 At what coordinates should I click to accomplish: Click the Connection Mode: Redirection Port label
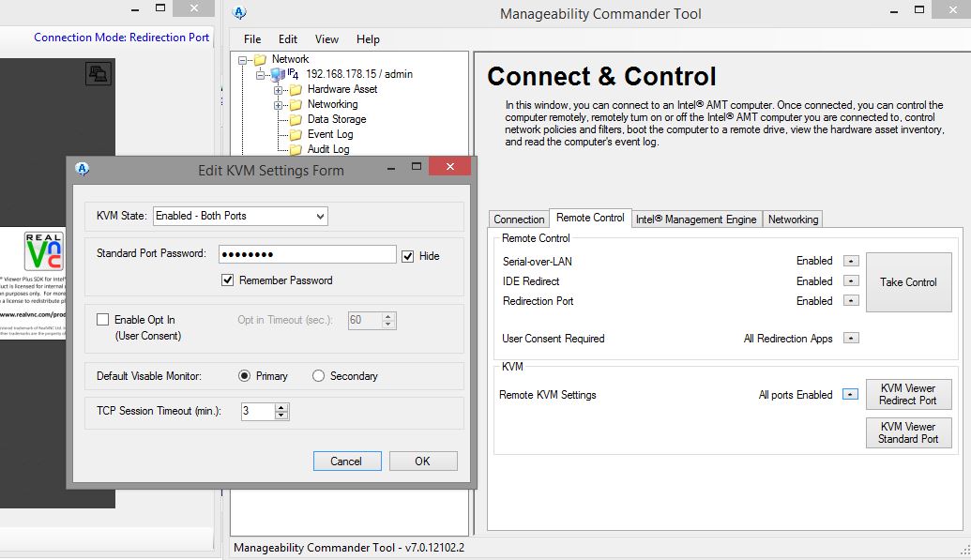121,38
